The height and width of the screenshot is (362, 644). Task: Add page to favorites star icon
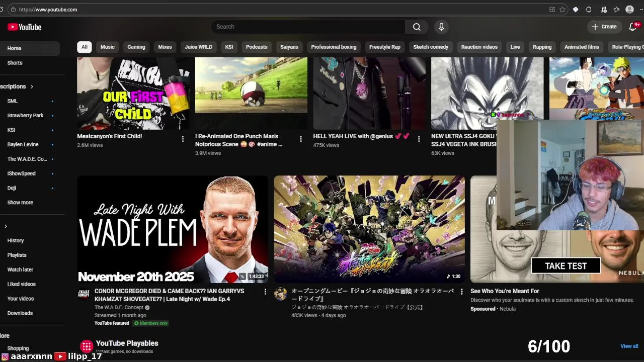point(562,10)
